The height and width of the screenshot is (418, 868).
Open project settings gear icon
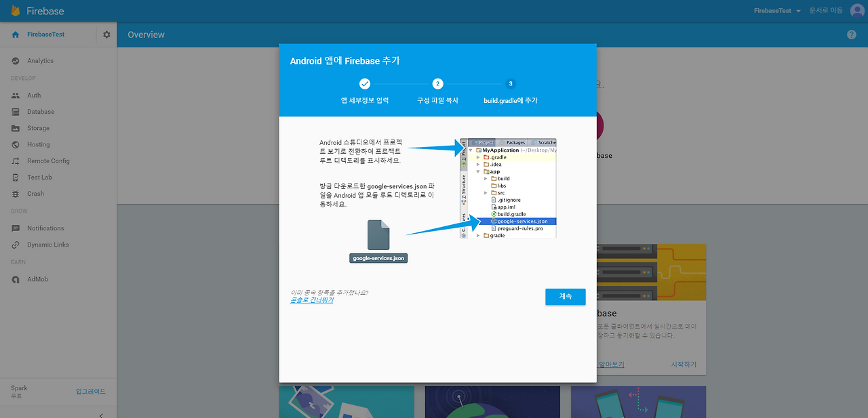coord(106,35)
